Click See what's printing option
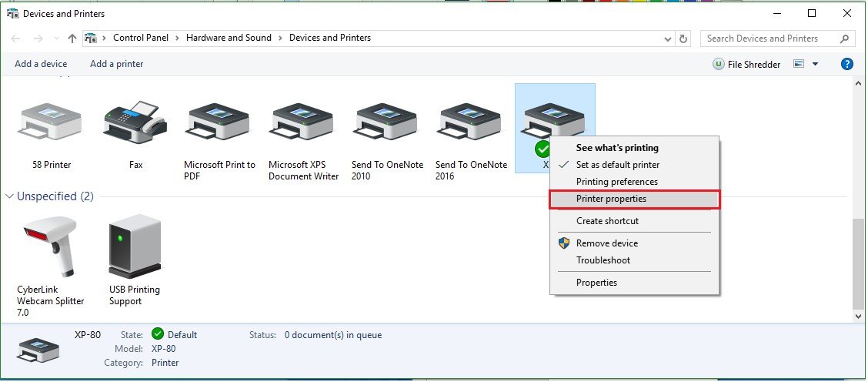The image size is (868, 382). 617,148
